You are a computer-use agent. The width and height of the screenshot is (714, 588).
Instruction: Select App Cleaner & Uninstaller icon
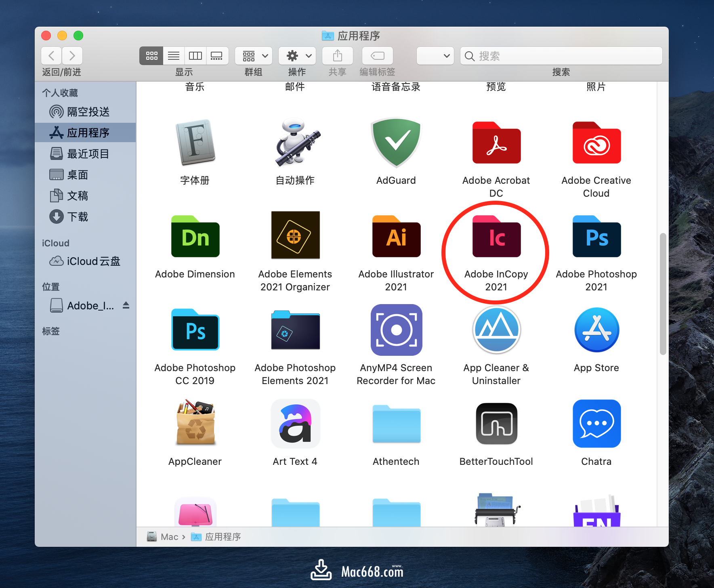496,330
